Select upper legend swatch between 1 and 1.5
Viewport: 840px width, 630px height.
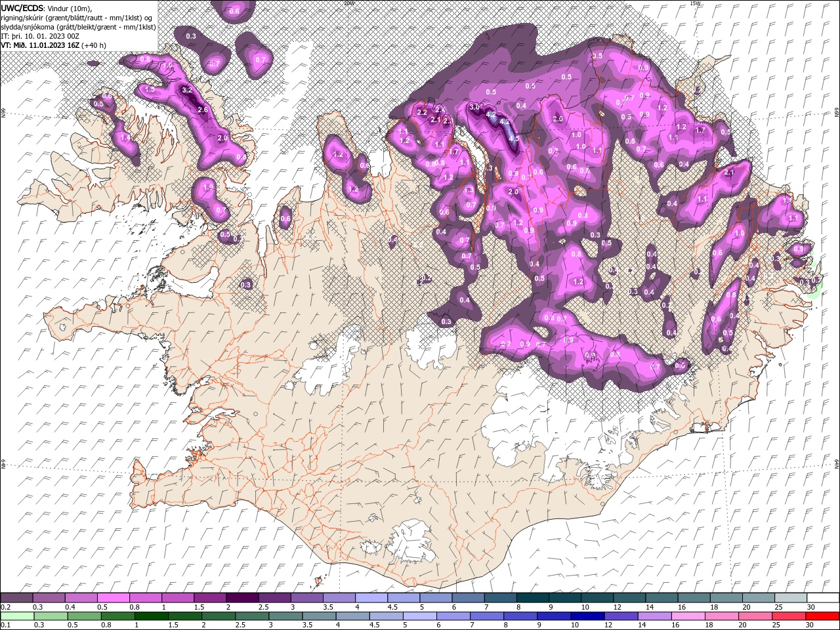pos(177,598)
